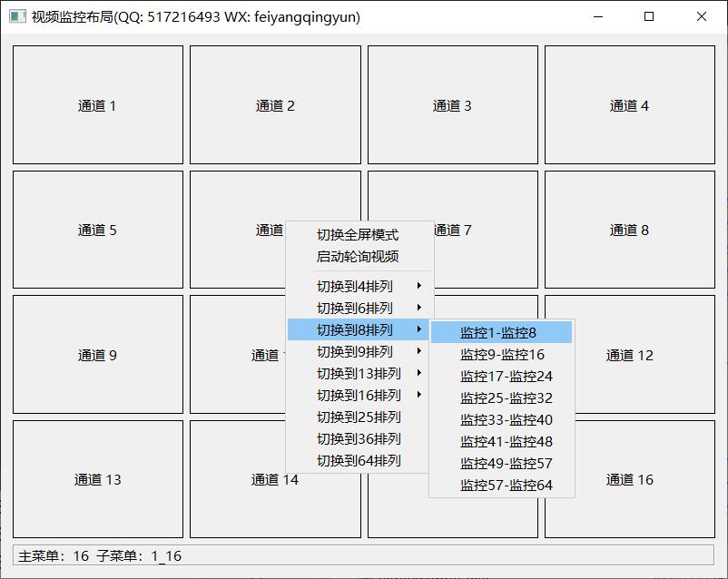Select 监控57-监控64 submenu item

point(506,486)
